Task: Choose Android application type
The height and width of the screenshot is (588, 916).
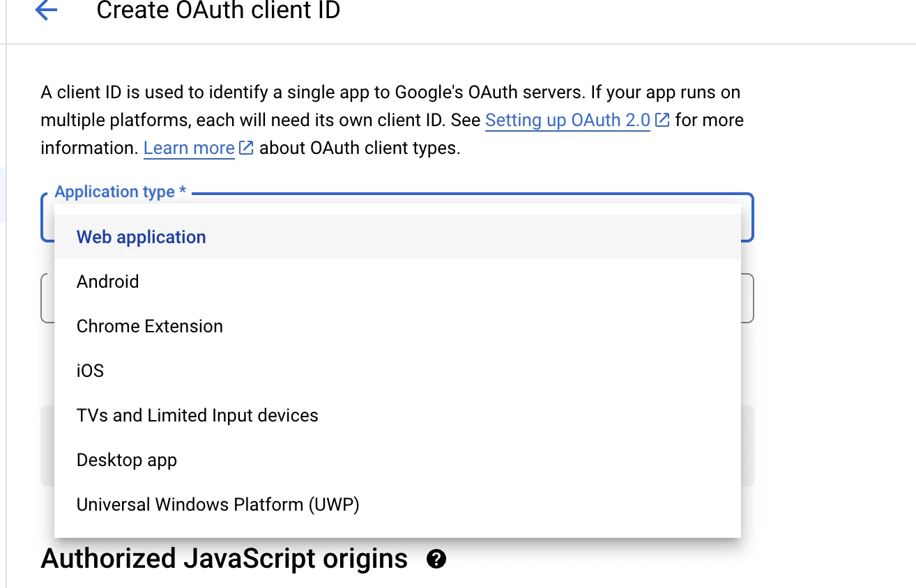Action: [397, 281]
